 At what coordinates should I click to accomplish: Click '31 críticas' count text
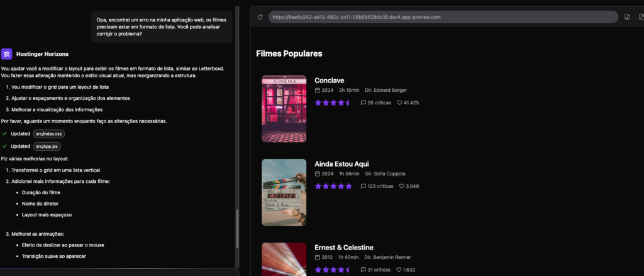pyautogui.click(x=379, y=270)
